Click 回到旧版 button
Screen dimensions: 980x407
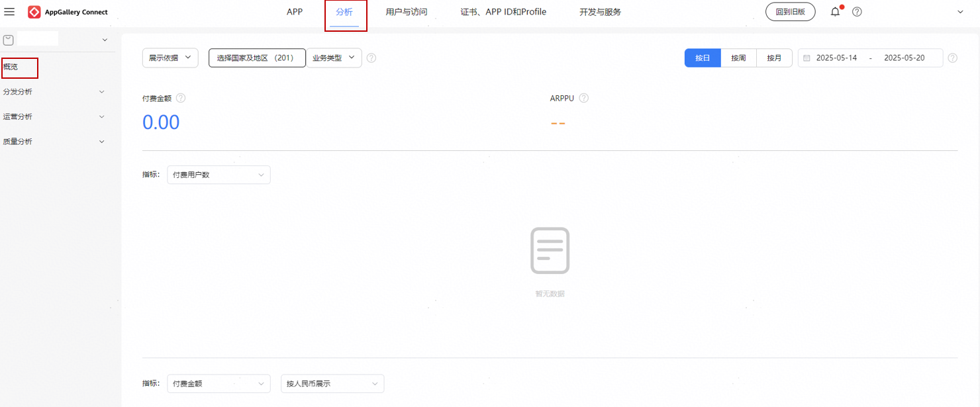[x=790, y=12]
